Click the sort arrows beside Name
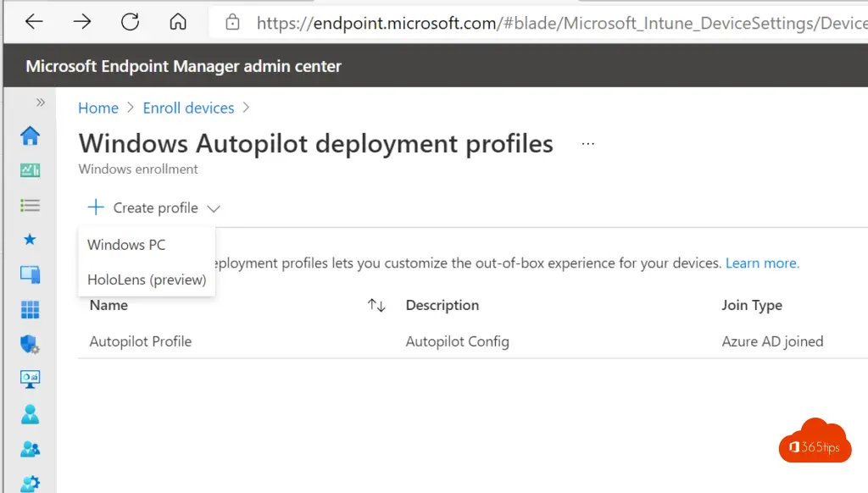 [376, 306]
